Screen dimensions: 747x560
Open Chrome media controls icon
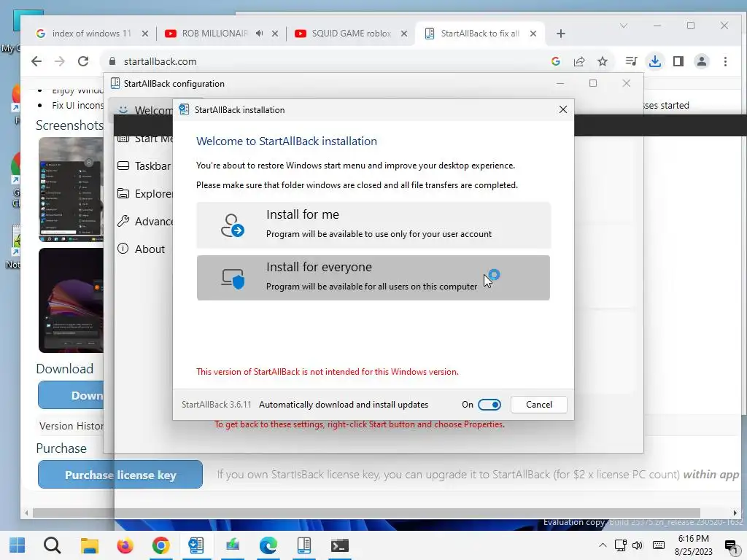click(631, 61)
